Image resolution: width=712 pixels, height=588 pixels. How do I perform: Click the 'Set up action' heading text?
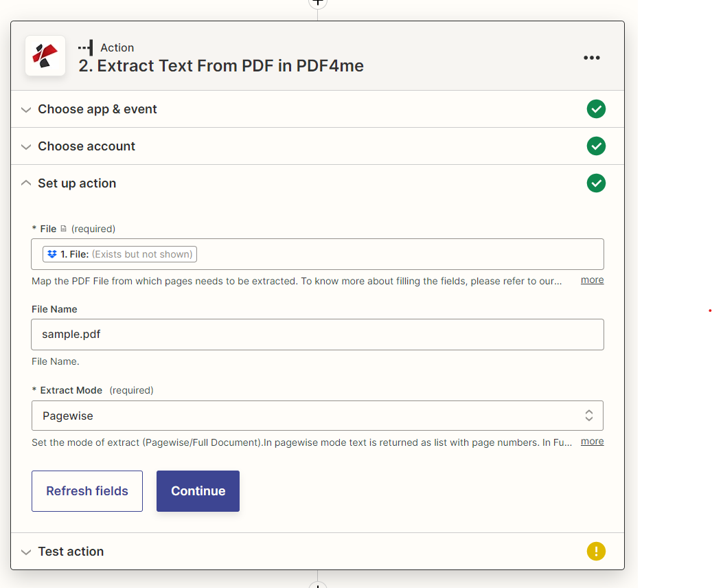[77, 183]
